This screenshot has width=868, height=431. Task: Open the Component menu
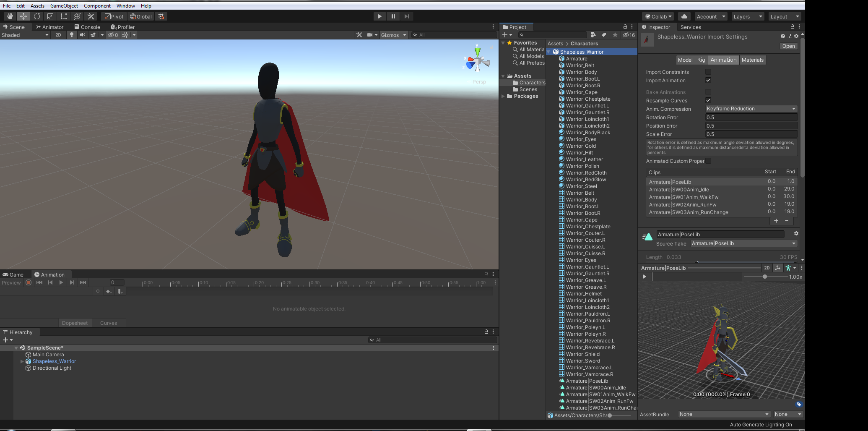[x=97, y=5]
